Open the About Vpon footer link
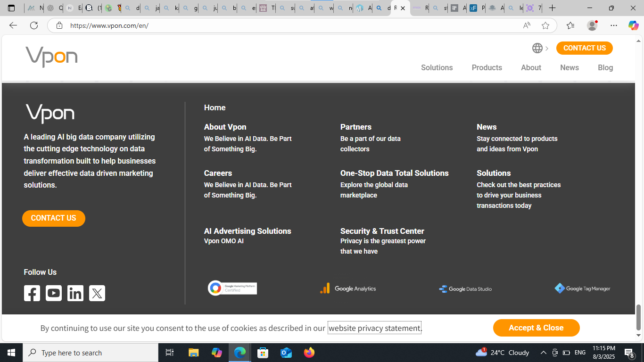644x362 pixels. pyautogui.click(x=225, y=127)
